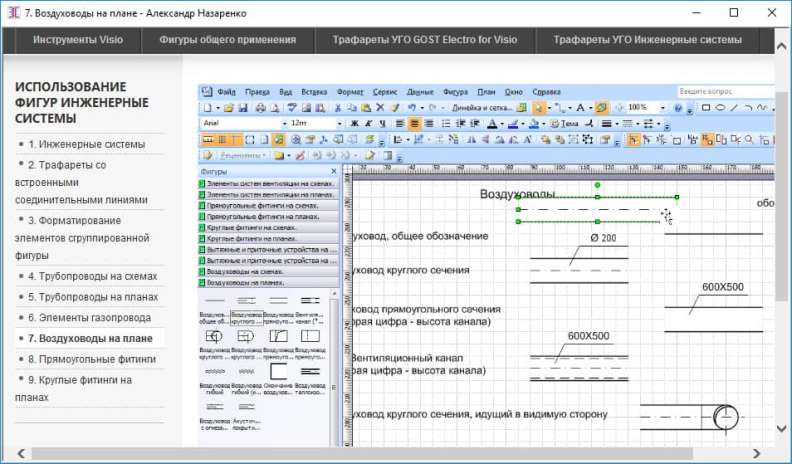
Task: Open Фигуры общего применения tab
Action: tap(228, 40)
